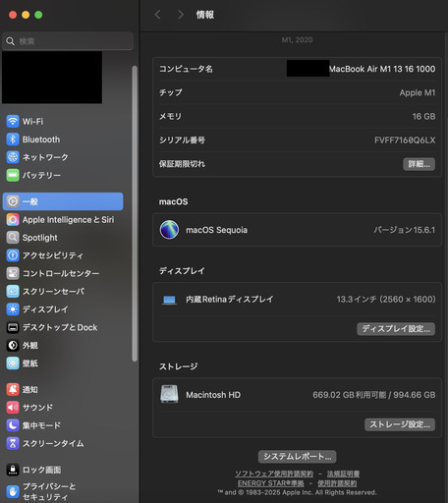The height and width of the screenshot is (503, 448).
Task: Open Bluetooth settings icon
Action: coord(13,140)
